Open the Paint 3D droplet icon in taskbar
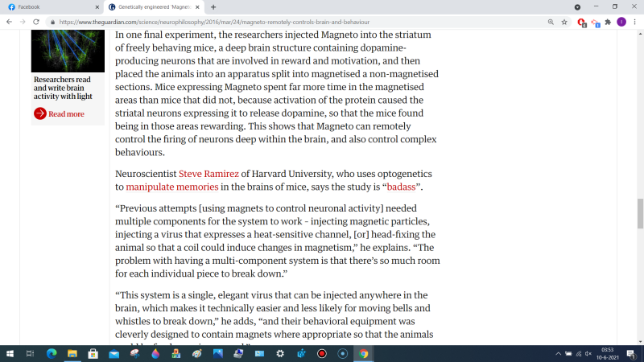 click(x=155, y=354)
